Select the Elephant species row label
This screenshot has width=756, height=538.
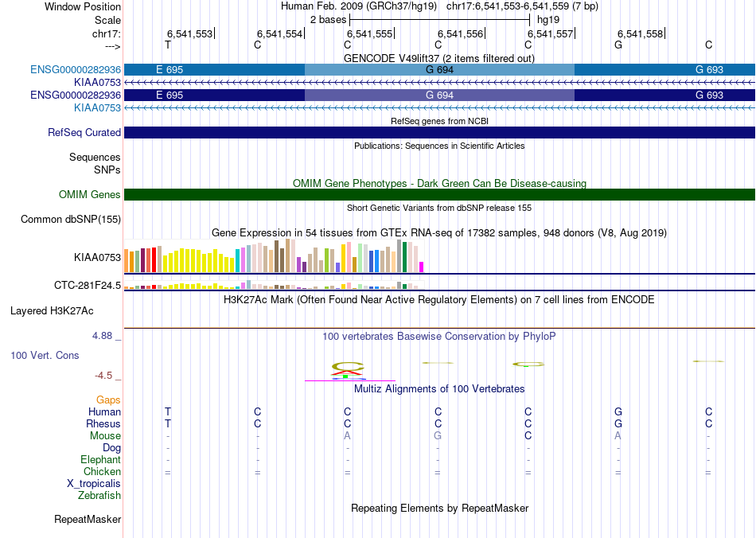point(101,459)
